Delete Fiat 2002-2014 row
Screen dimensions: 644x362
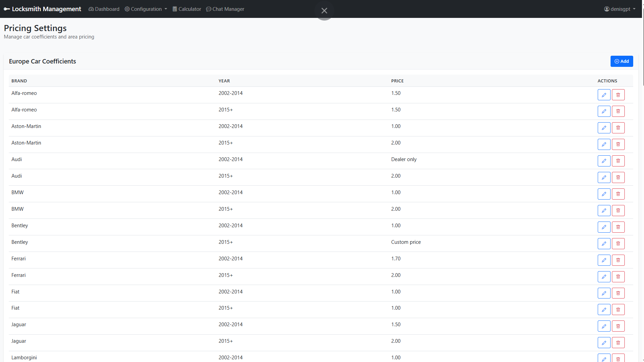click(x=618, y=293)
